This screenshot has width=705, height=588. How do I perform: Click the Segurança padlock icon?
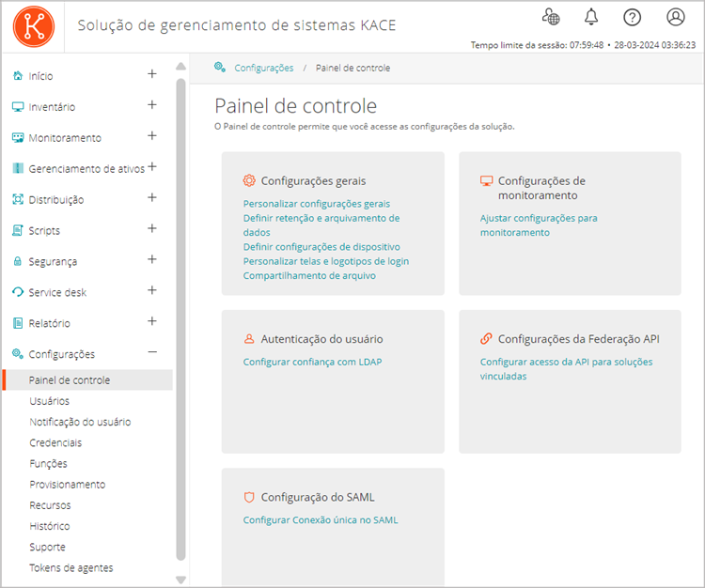coord(18,261)
